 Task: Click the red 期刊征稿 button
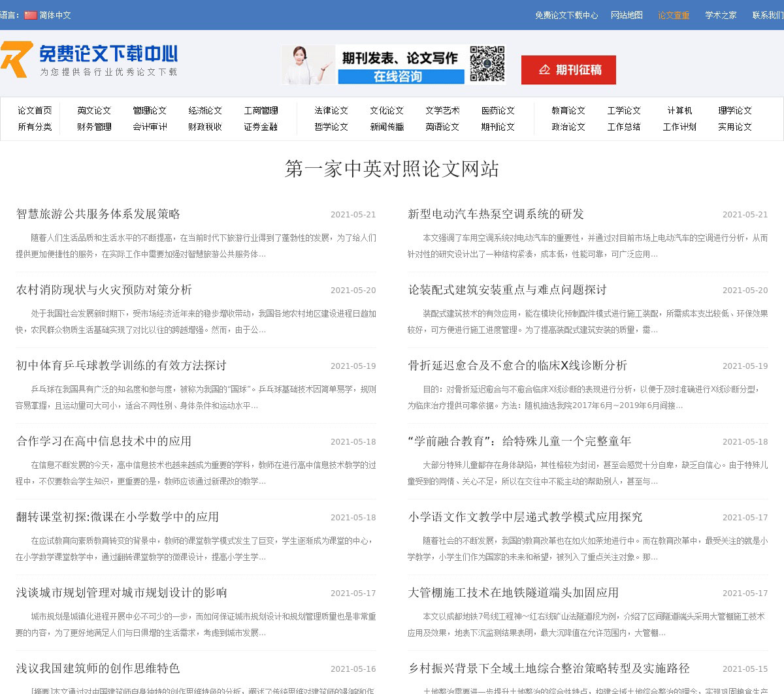click(568, 70)
